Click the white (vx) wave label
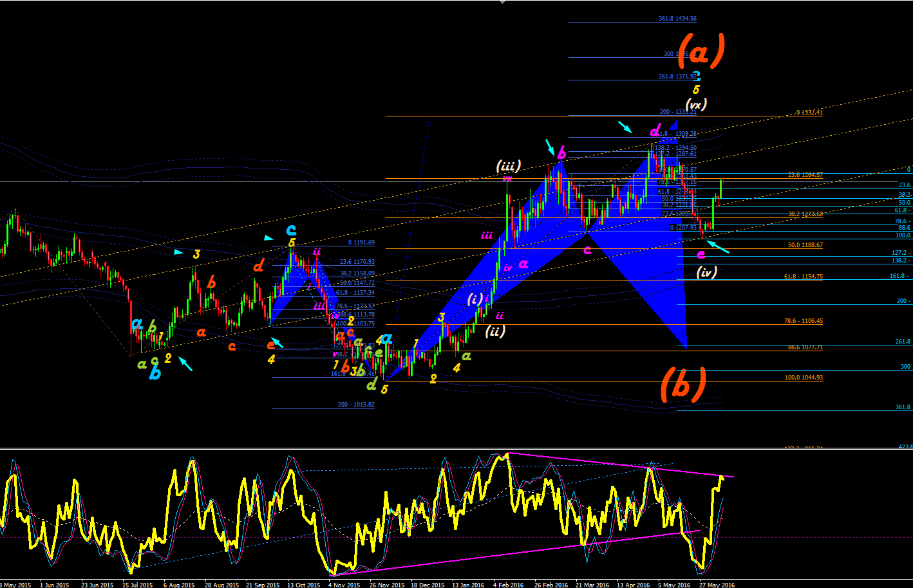The width and height of the screenshot is (913, 588). (x=696, y=104)
